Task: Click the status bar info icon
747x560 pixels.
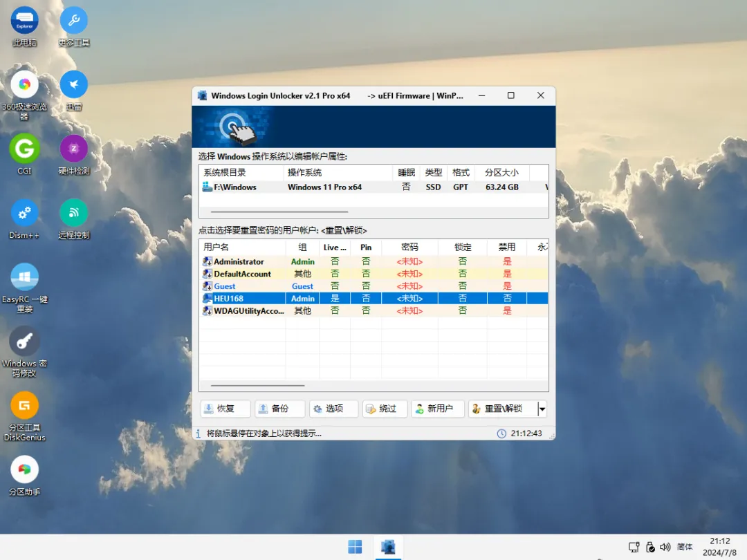Action: coord(199,433)
